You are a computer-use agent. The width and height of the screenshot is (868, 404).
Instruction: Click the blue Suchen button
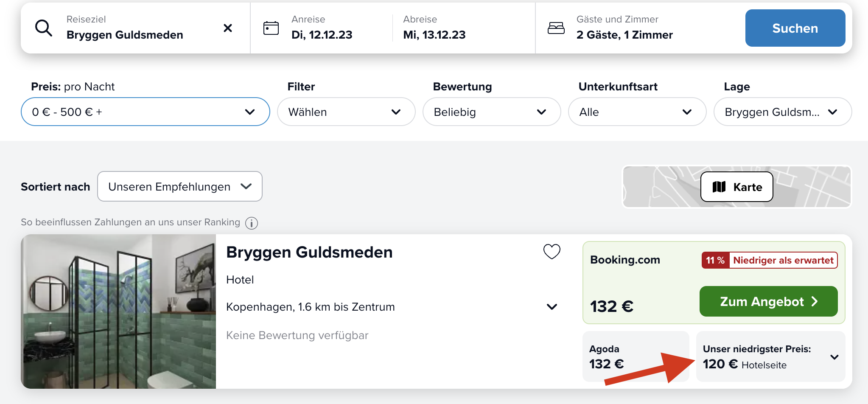click(795, 28)
